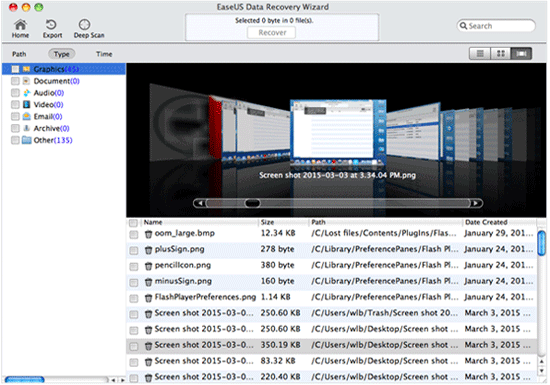This screenshot has width=550, height=385.
Task: Switch to the Time tab
Action: point(104,54)
